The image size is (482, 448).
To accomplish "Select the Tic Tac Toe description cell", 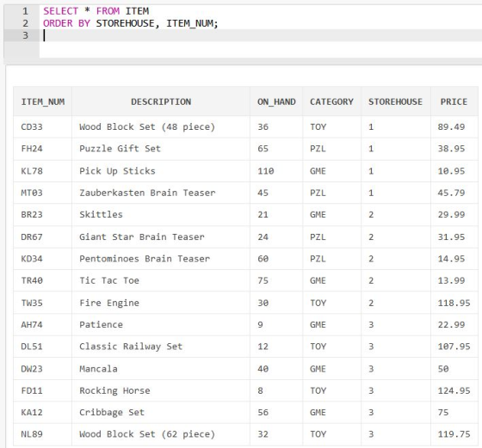I will coord(161,280).
